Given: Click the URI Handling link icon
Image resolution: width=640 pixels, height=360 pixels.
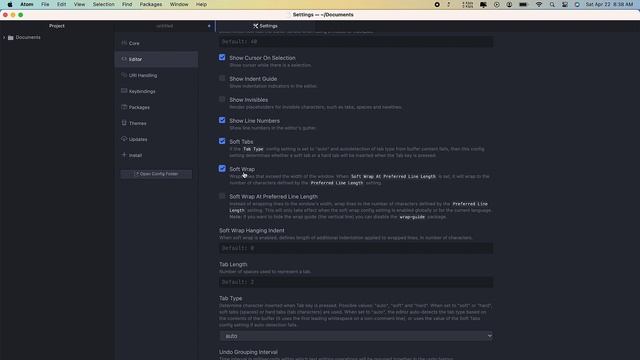Looking at the screenshot, I should 124,75.
